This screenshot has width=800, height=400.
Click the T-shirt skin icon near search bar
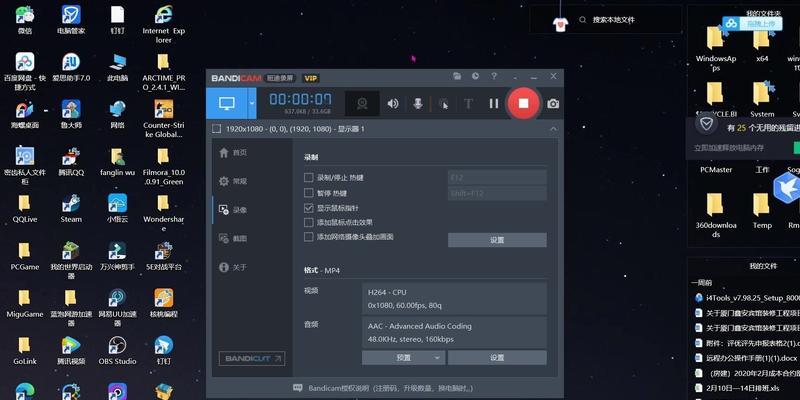(x=560, y=24)
